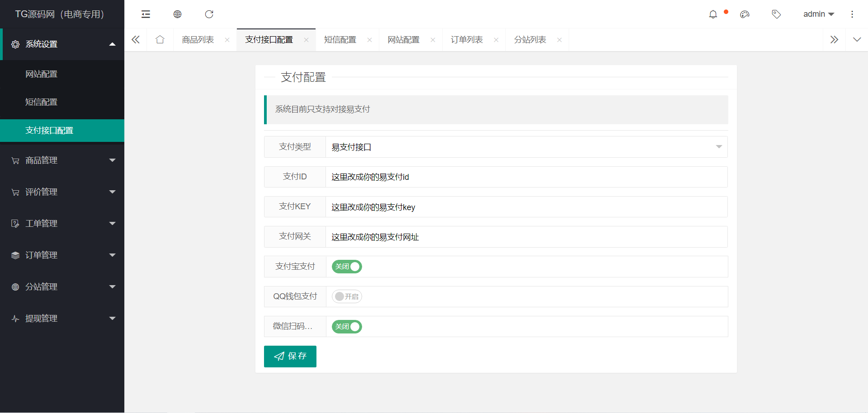
Task: Open the 支付类型 dropdown
Action: pyautogui.click(x=526, y=147)
